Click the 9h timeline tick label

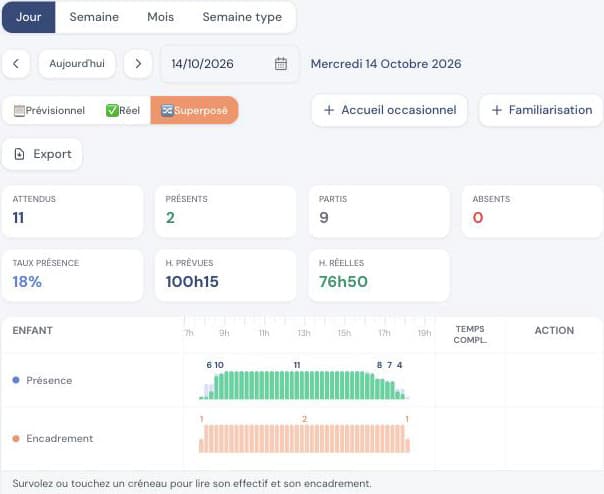(224, 333)
